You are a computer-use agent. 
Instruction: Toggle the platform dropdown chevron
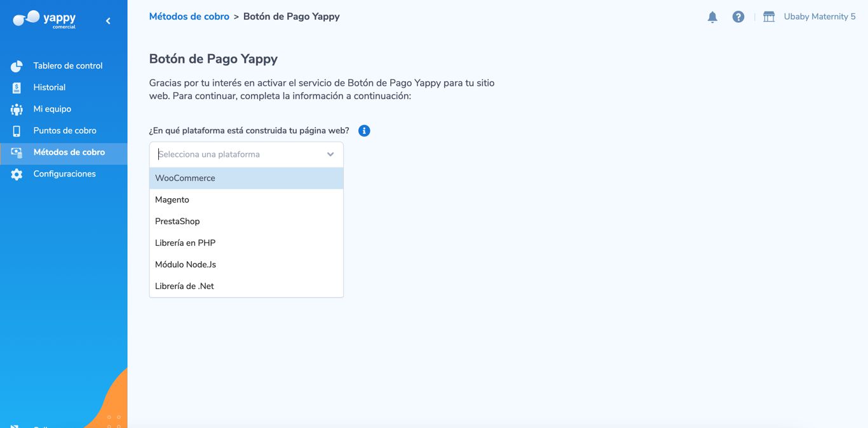330,154
